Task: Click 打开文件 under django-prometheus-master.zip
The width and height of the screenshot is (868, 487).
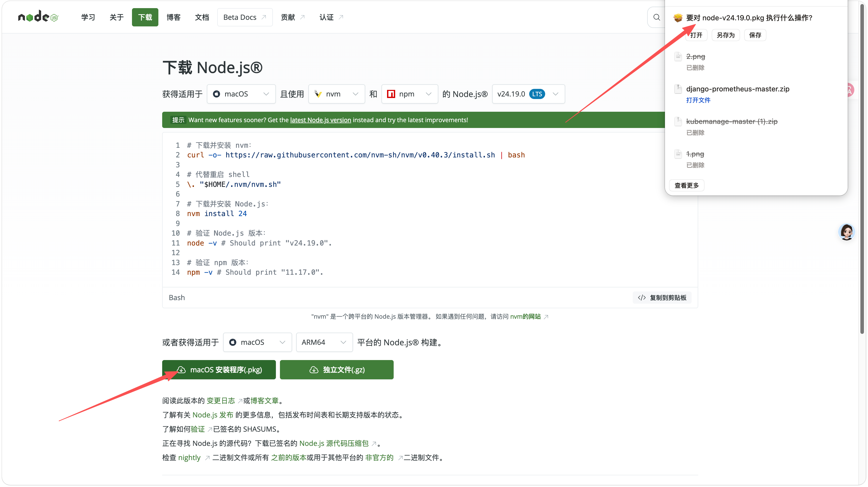Action: [x=698, y=100]
